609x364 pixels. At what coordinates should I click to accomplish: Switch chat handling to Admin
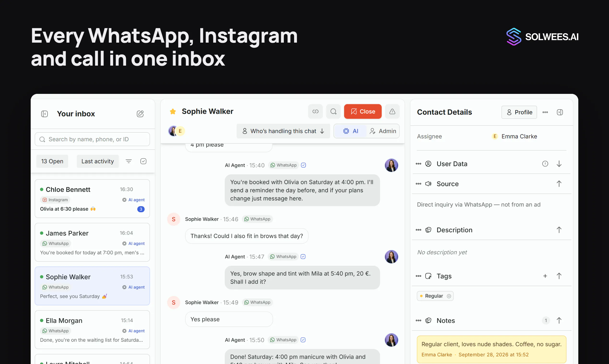383,131
